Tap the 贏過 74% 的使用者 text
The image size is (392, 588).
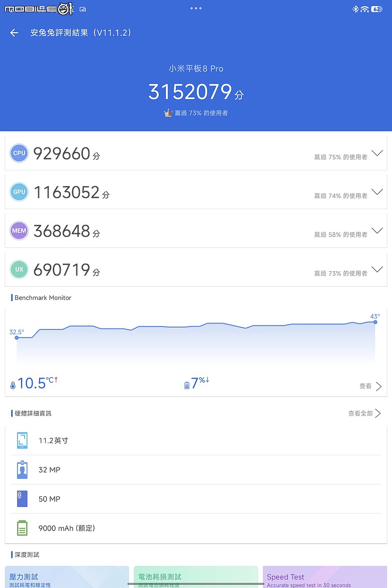coord(341,196)
